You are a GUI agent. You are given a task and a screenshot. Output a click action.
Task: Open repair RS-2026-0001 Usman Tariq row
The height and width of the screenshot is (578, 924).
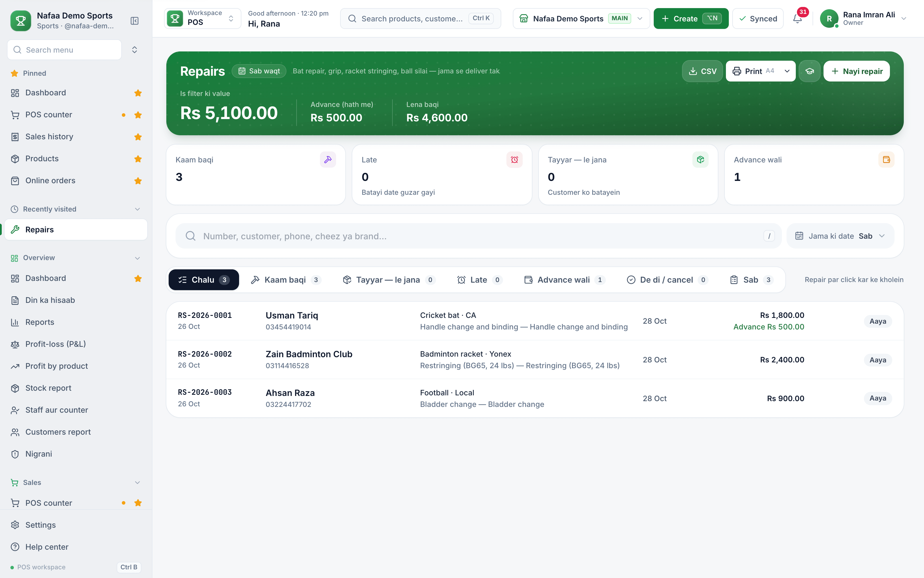point(534,321)
